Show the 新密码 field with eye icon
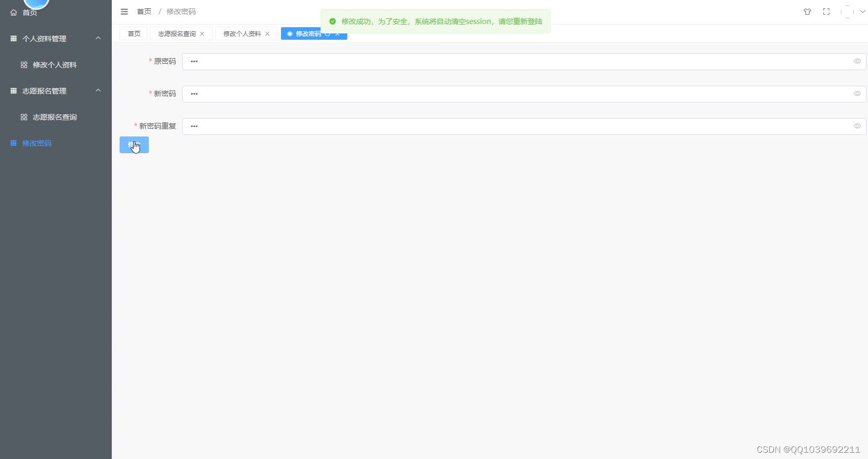The height and width of the screenshot is (459, 868). pos(857,94)
